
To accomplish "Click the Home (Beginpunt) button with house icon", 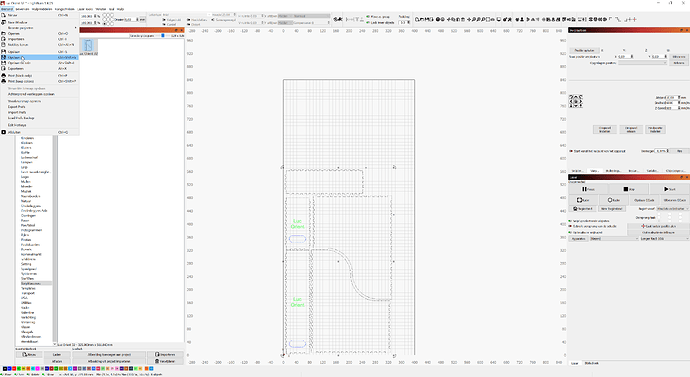I will [583, 209].
